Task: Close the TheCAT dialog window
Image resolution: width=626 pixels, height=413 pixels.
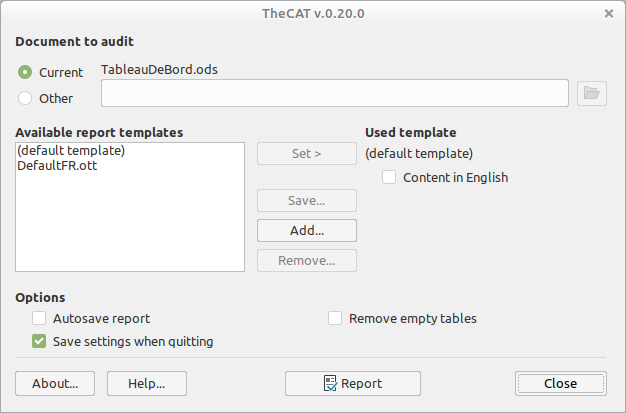Action: click(x=609, y=13)
